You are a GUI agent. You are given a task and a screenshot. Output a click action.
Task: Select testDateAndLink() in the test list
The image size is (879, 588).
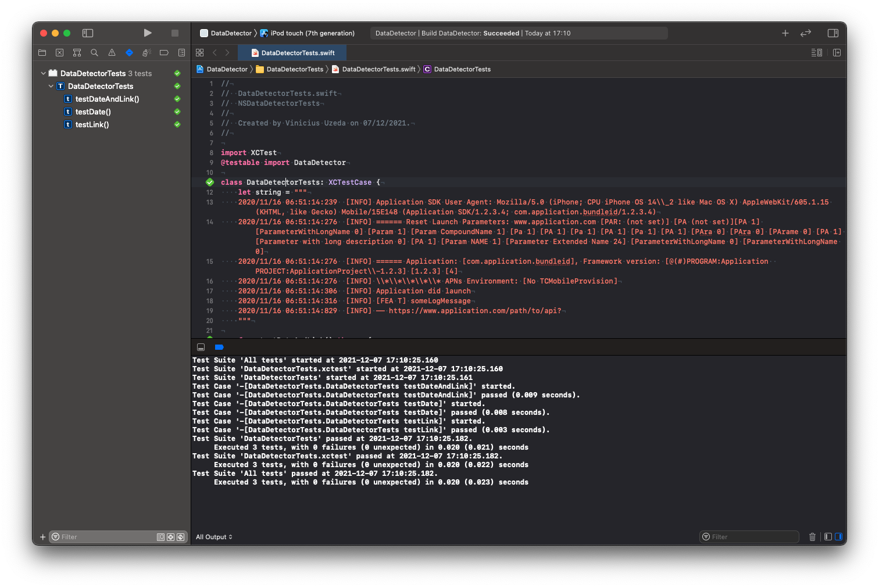pos(107,99)
